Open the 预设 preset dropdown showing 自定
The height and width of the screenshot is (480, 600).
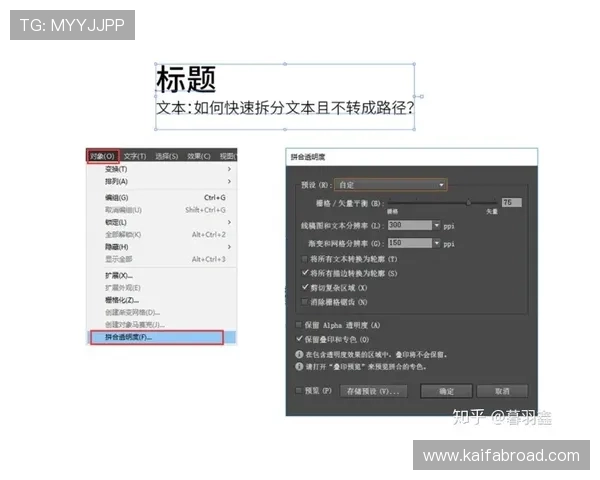tap(390, 185)
